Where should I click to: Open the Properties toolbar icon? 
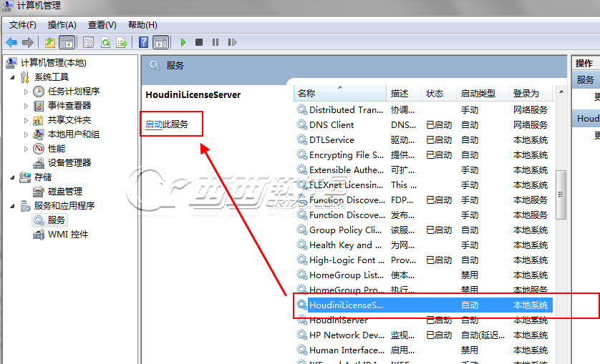click(x=88, y=42)
